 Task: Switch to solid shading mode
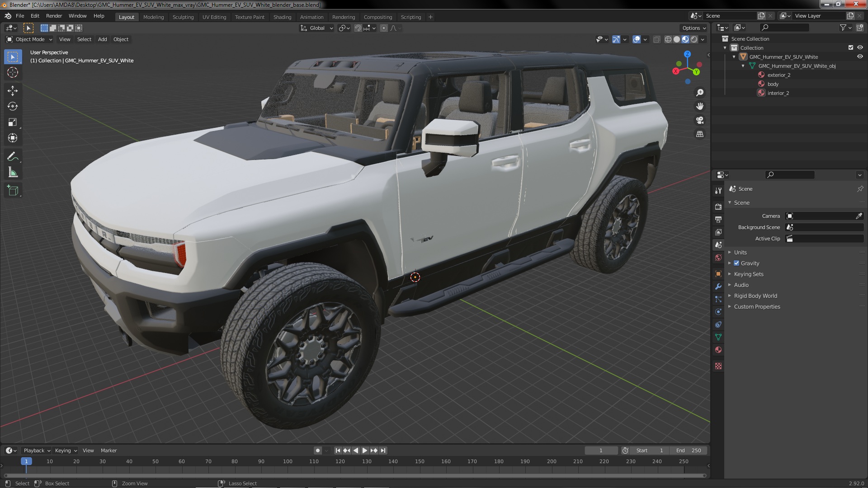point(677,39)
